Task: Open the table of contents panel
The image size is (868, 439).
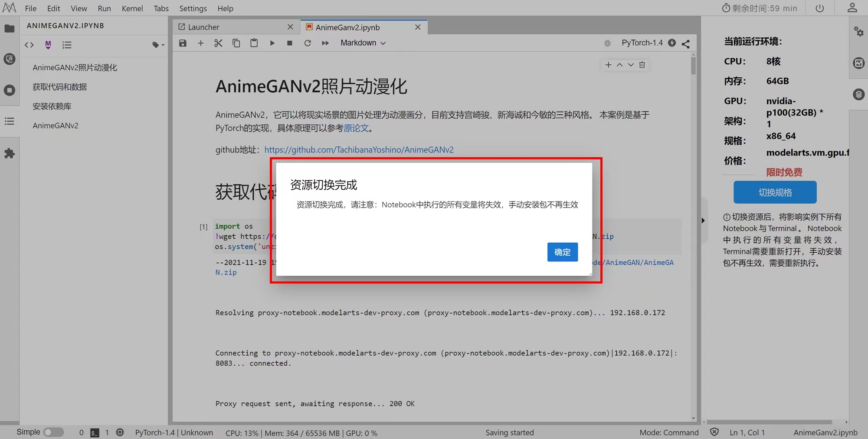Action: point(10,122)
